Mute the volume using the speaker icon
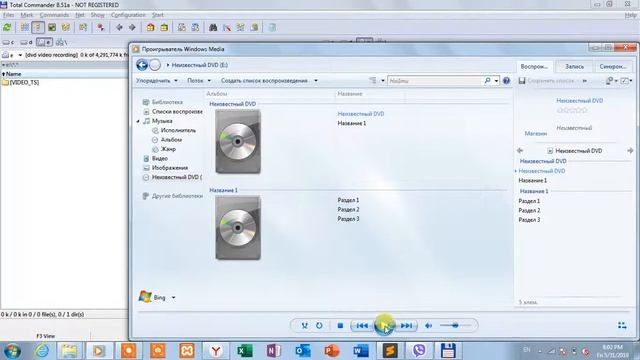Viewport: 640px width, 360px height. (x=429, y=326)
